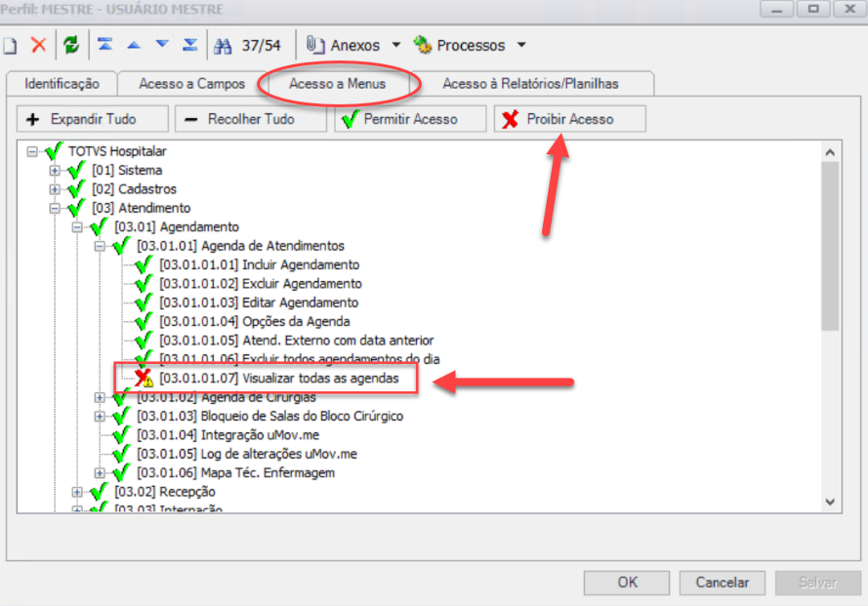Click check icon beside Incluir Agendamento
The width and height of the screenshot is (868, 606).
pyautogui.click(x=144, y=264)
